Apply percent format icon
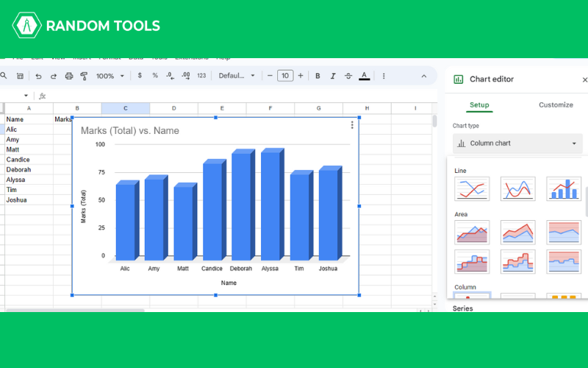This screenshot has height=368, width=588. (x=155, y=76)
